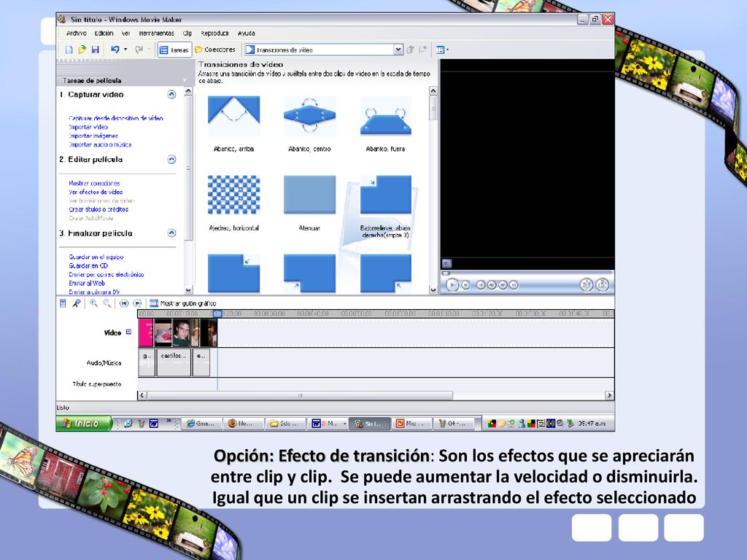Toggle the Colecciones pane button
The height and width of the screenshot is (560, 747).
[x=215, y=50]
